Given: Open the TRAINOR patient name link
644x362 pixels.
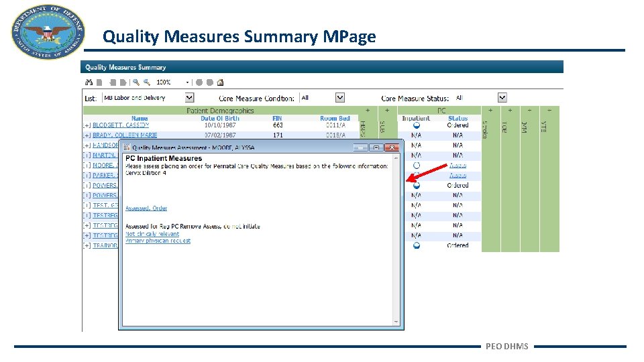Looking at the screenshot, I should click(105, 245).
